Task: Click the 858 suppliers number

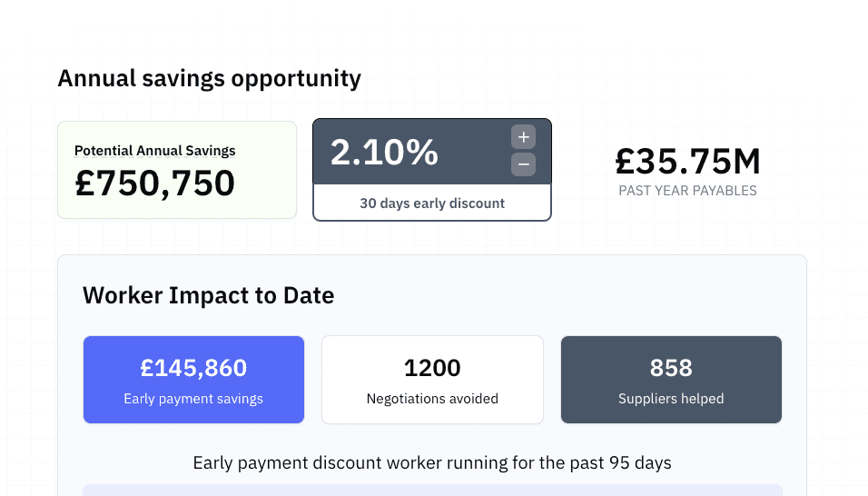Action: (x=671, y=368)
